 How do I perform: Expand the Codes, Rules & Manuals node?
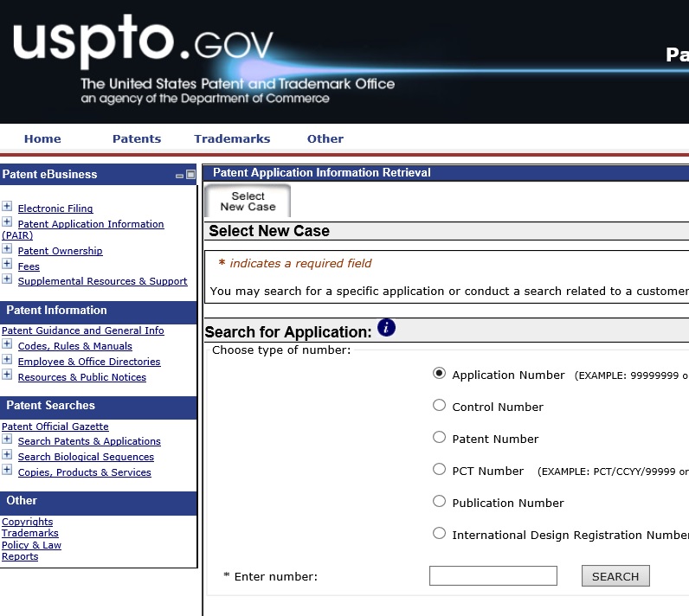pos(7,343)
